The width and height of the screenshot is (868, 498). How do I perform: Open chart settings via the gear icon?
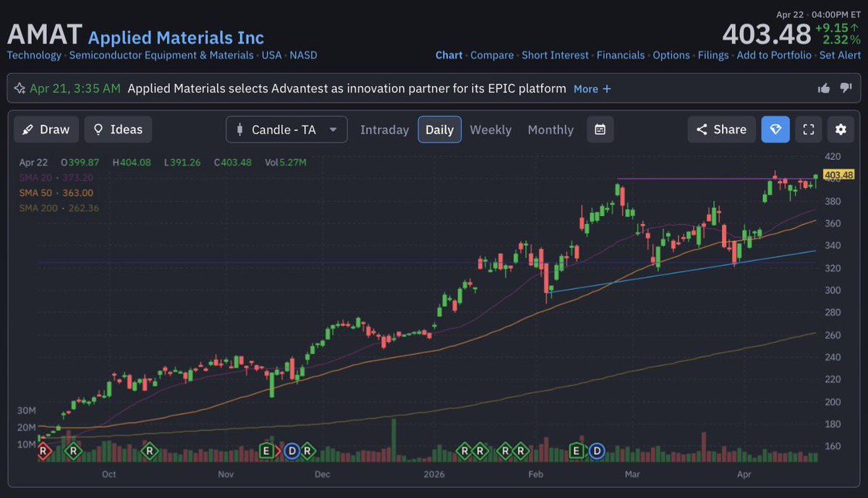[841, 129]
